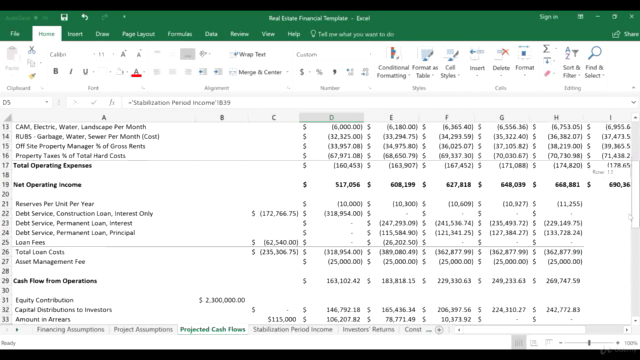Toggle Bold formatting
Screen dimensions: 640x360
click(56, 71)
